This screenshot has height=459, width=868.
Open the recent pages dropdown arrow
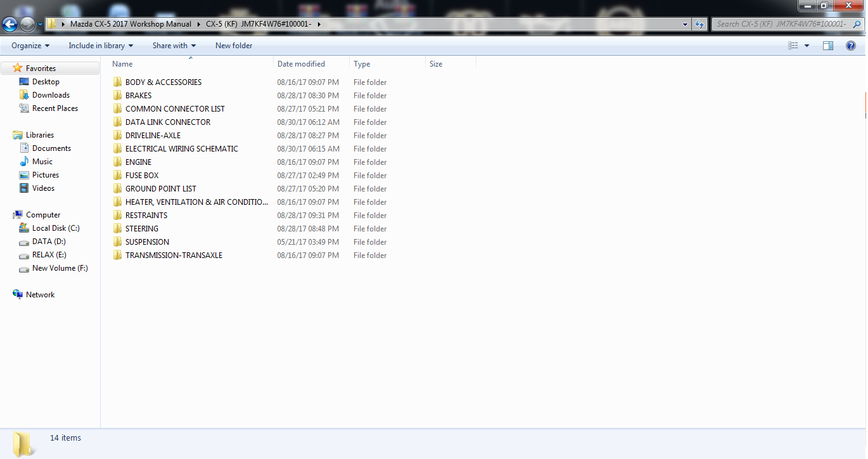pyautogui.click(x=40, y=25)
